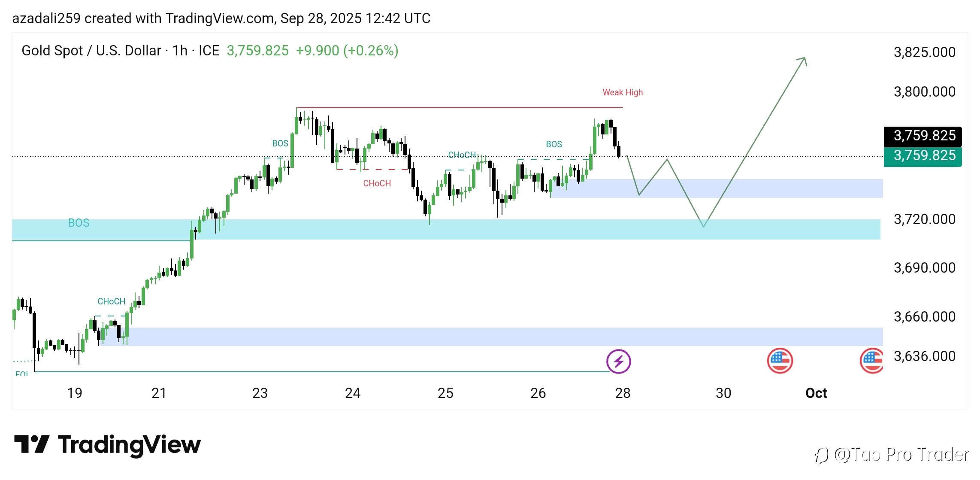980x480 pixels.
Task: Click the green 3,759.825 price tag
Action: tap(923, 155)
